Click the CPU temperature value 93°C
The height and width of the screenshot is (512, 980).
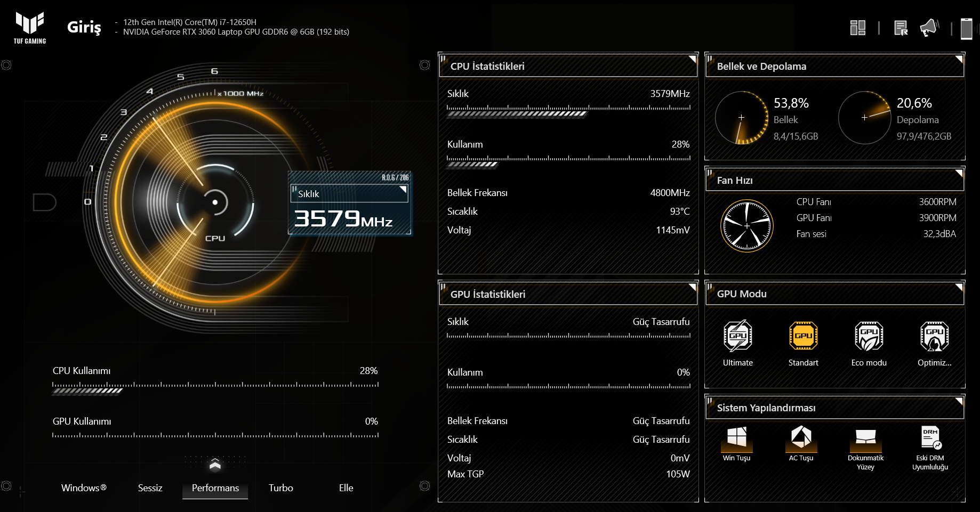tap(679, 212)
